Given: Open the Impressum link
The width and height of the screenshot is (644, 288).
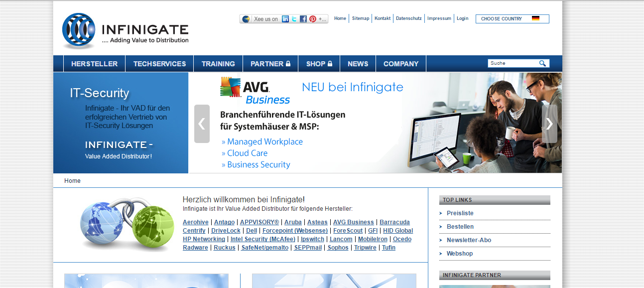Looking at the screenshot, I should point(439,18).
